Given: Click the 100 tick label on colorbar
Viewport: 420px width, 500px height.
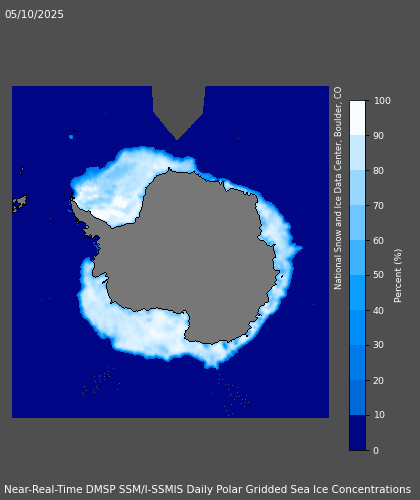Looking at the screenshot, I should coord(382,101).
